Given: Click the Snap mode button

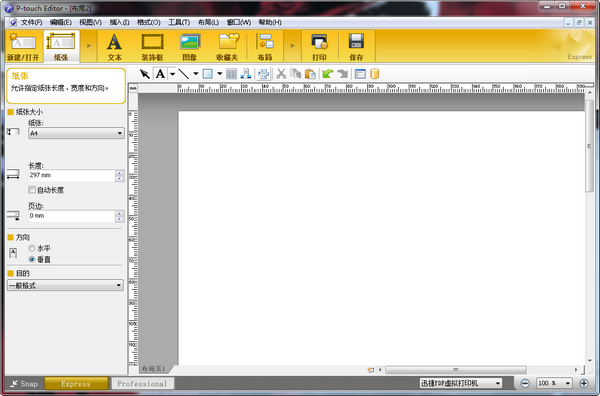Looking at the screenshot, I should click(24, 383).
